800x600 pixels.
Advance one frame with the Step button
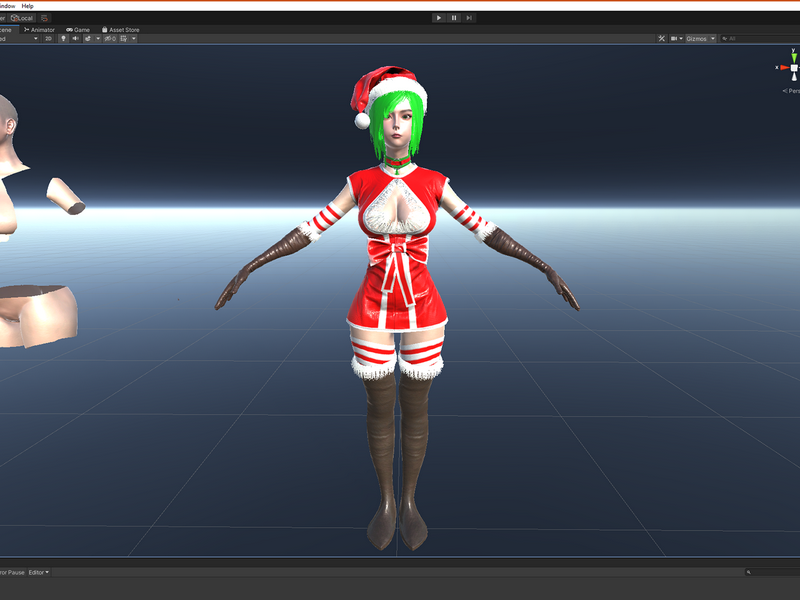pyautogui.click(x=469, y=18)
